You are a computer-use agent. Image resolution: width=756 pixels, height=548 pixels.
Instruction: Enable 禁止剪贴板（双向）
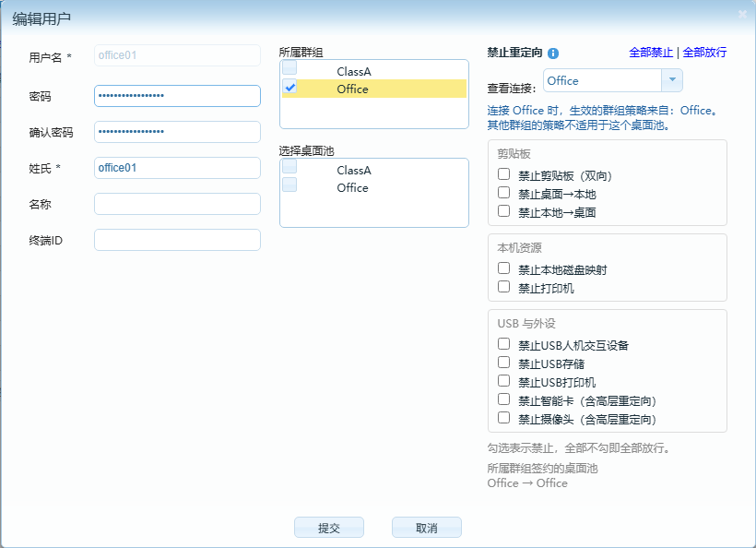pyautogui.click(x=503, y=173)
